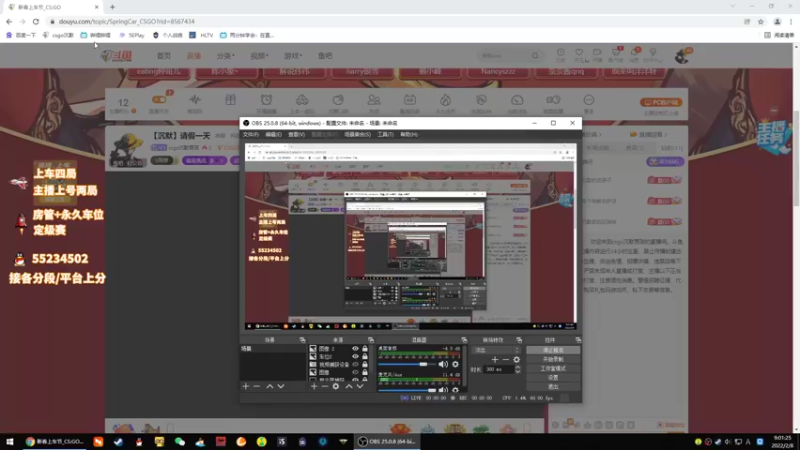
Task: Pop out the OBS Scenes dock
Action: [303, 340]
